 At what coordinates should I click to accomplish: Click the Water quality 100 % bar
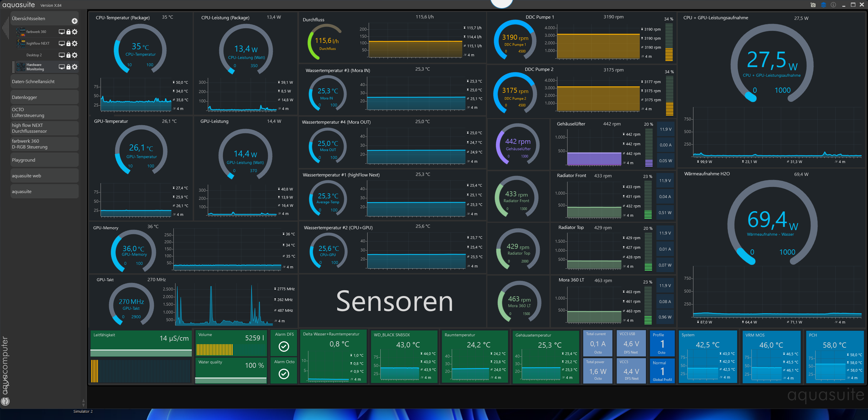click(231, 380)
